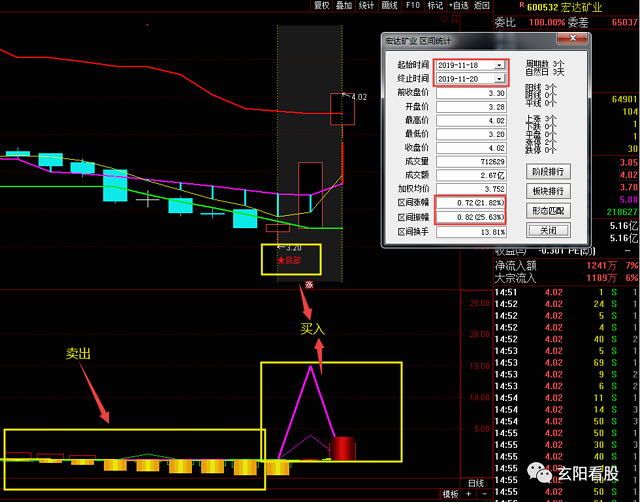640x502 pixels.
Task: Select the 统计 toolbar item
Action: click(366, 5)
